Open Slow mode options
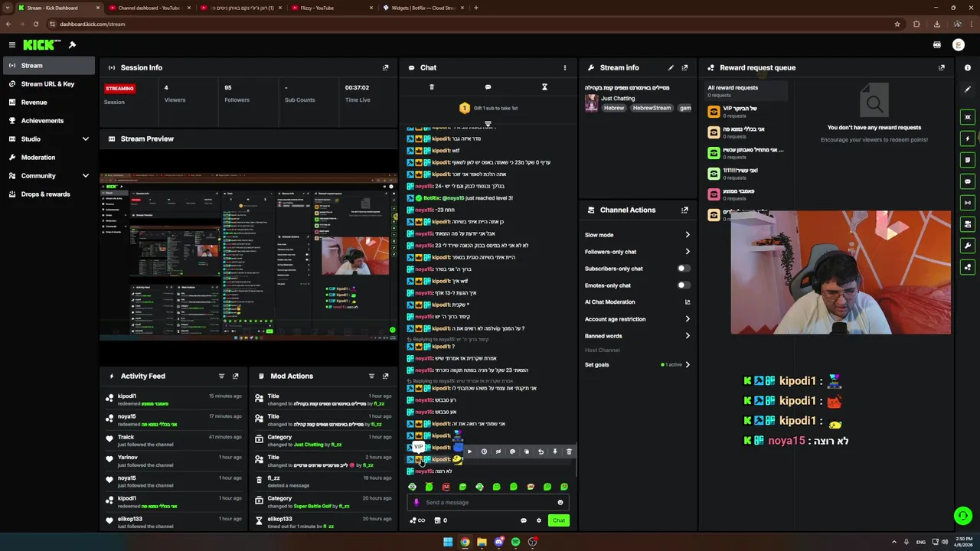 637,235
